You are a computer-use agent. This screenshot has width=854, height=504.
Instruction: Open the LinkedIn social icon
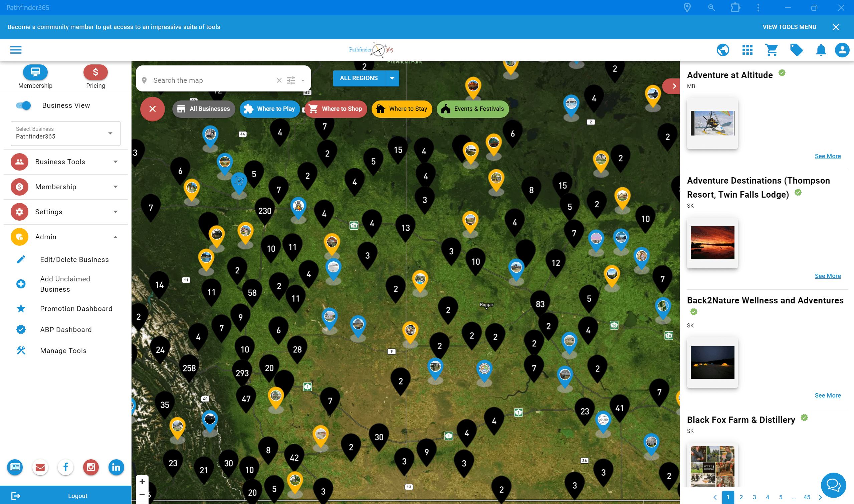pos(116,467)
